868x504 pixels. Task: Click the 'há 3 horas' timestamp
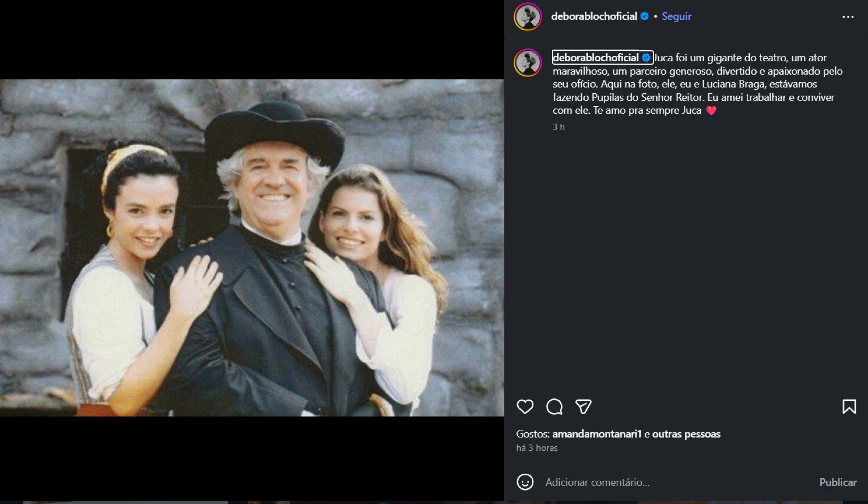point(537,448)
